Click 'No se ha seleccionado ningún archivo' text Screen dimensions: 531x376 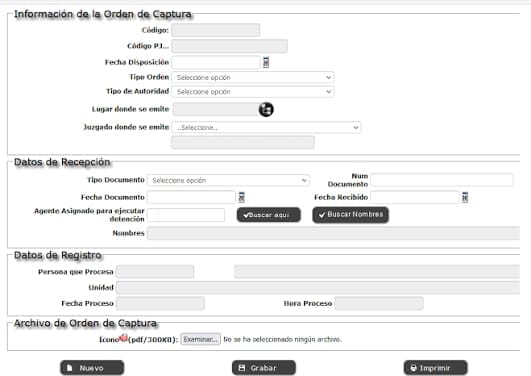(282, 339)
